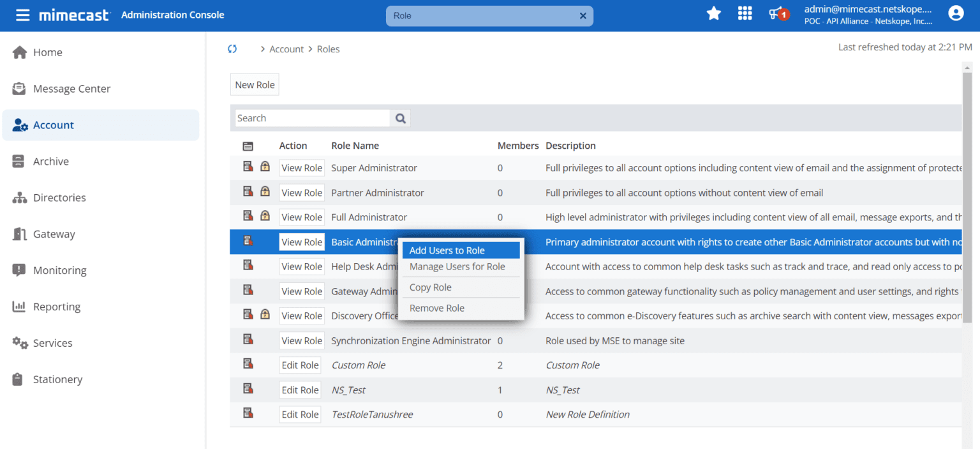This screenshot has width=980, height=449.
Task: Run the role search via magnifier icon
Action: (400, 118)
